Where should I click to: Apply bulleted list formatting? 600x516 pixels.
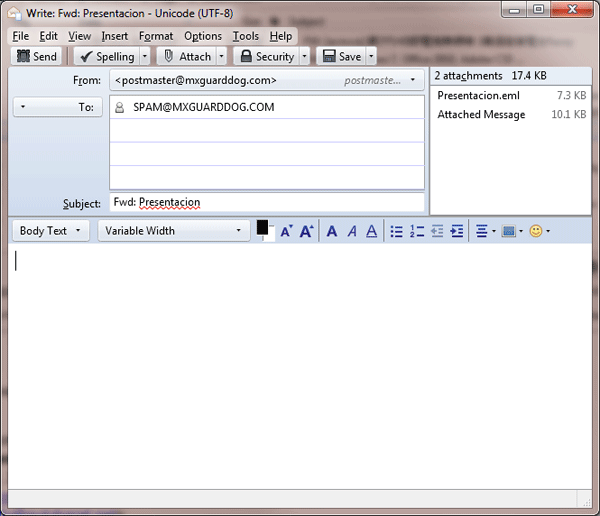(x=397, y=231)
